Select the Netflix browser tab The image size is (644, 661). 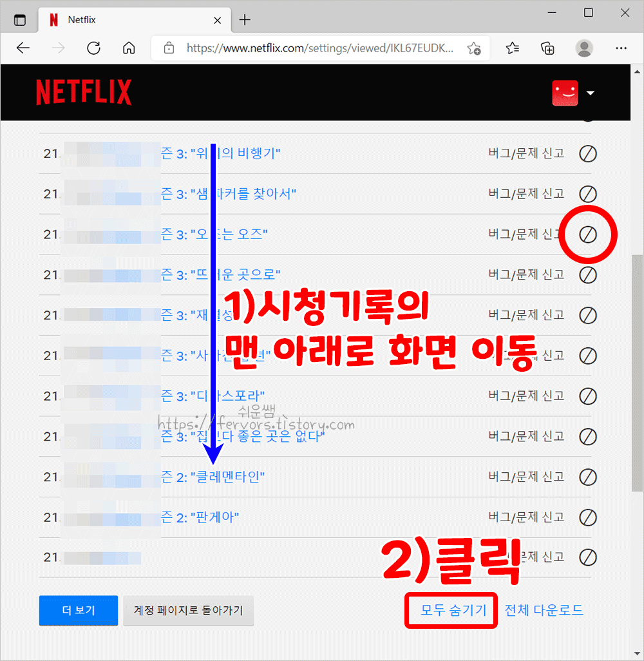click(x=135, y=20)
